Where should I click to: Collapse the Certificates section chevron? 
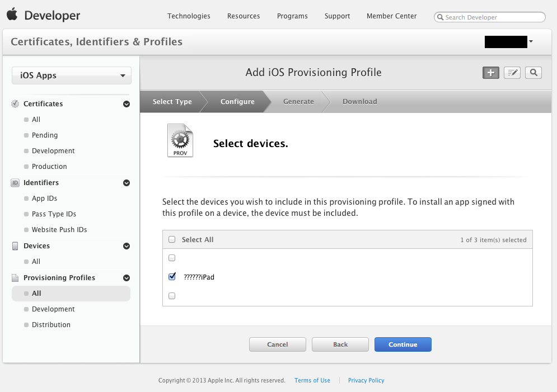(x=127, y=104)
